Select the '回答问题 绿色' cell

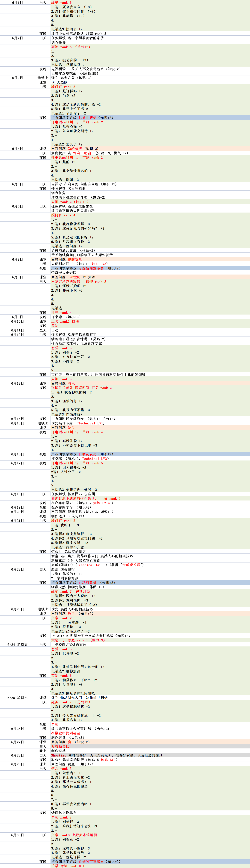[x=150, y=383]
